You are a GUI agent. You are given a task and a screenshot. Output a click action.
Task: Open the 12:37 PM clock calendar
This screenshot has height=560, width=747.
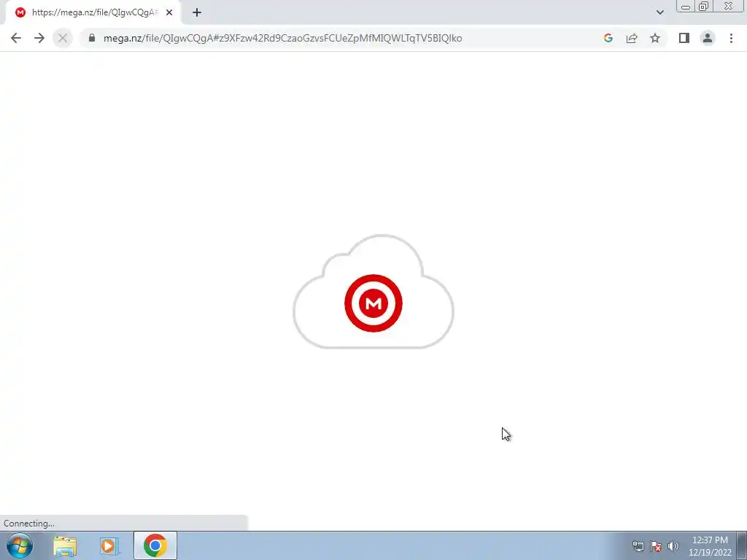[x=710, y=546]
